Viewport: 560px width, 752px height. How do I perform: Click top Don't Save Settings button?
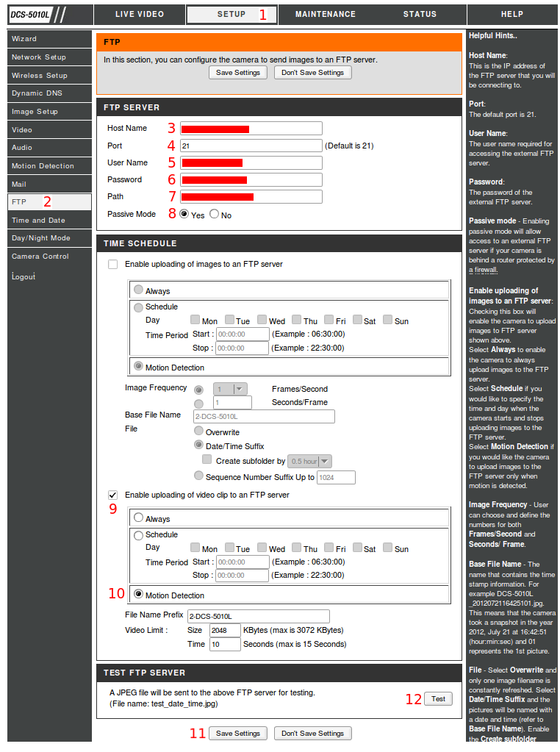(x=312, y=73)
